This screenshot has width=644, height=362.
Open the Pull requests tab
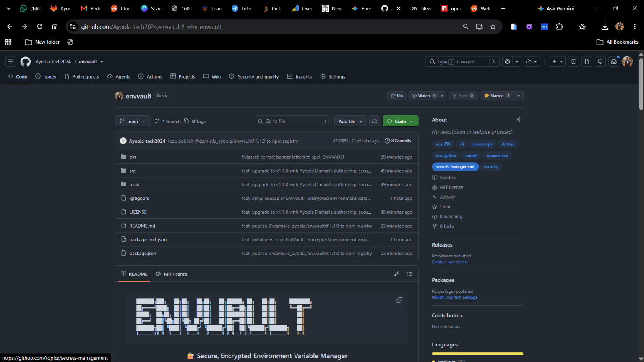[82, 76]
